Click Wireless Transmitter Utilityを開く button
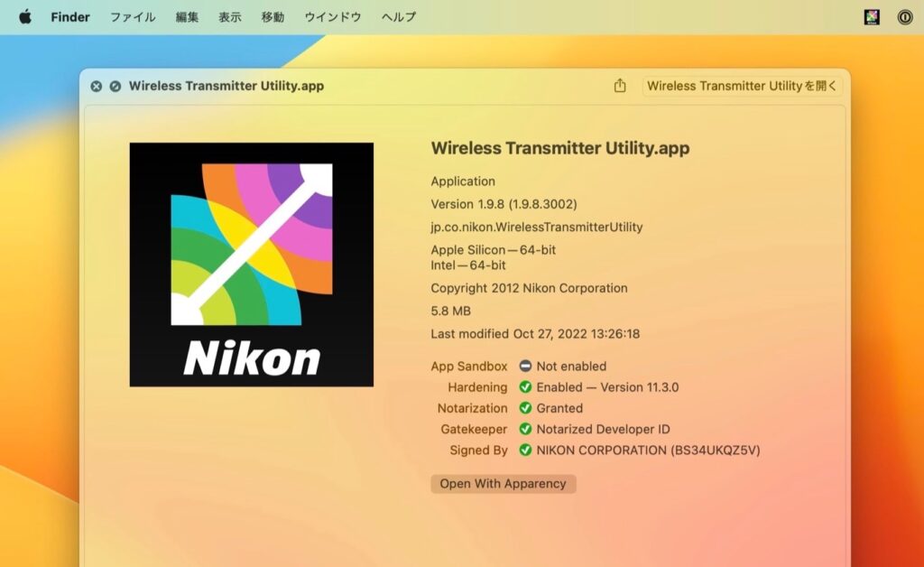The height and width of the screenshot is (567, 924). pos(742,86)
